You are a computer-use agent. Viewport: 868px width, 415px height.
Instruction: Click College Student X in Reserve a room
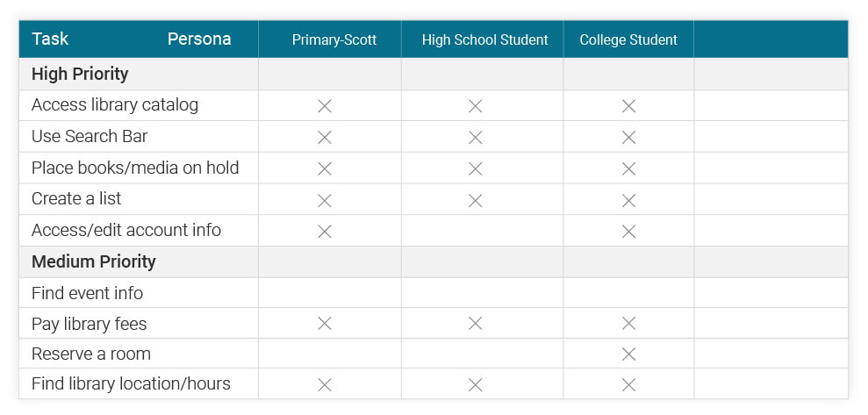pyautogui.click(x=628, y=354)
